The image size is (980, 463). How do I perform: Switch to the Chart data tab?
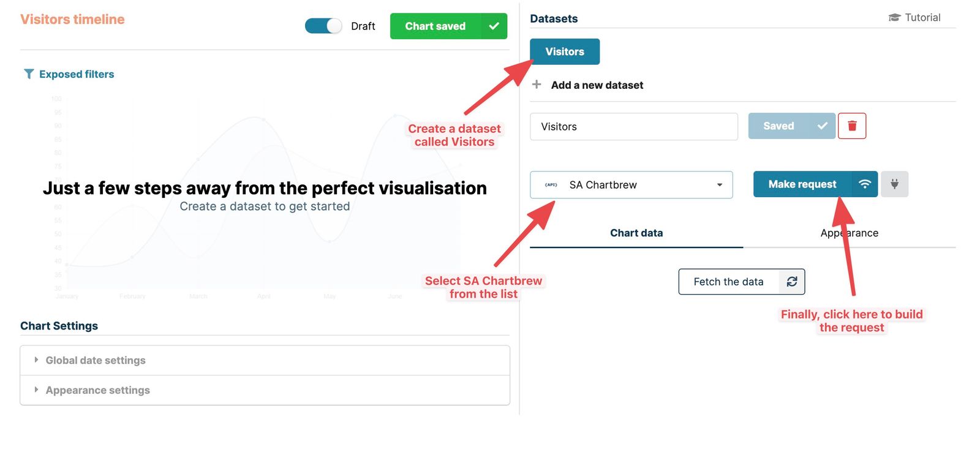click(x=636, y=233)
